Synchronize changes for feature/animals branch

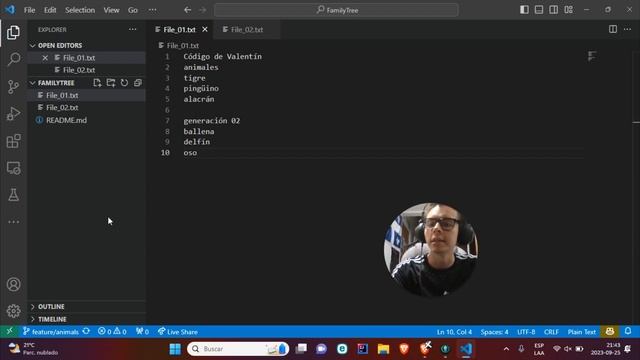click(x=86, y=331)
